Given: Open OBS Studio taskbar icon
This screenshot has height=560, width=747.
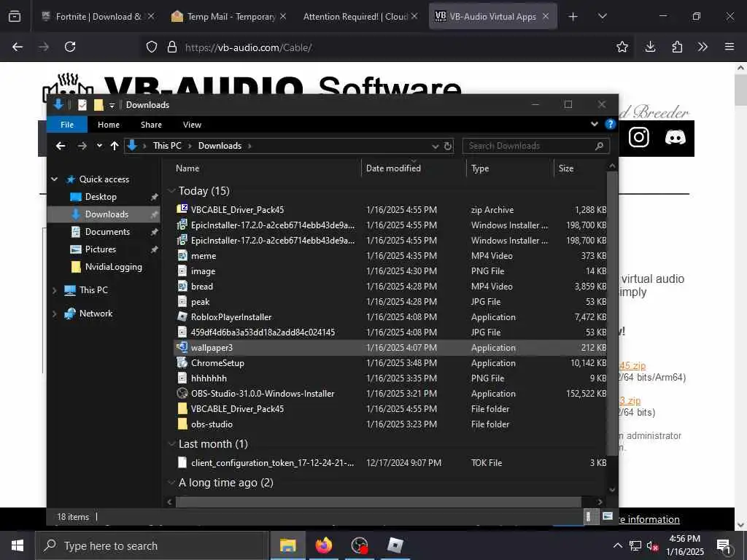Looking at the screenshot, I should (x=359, y=545).
